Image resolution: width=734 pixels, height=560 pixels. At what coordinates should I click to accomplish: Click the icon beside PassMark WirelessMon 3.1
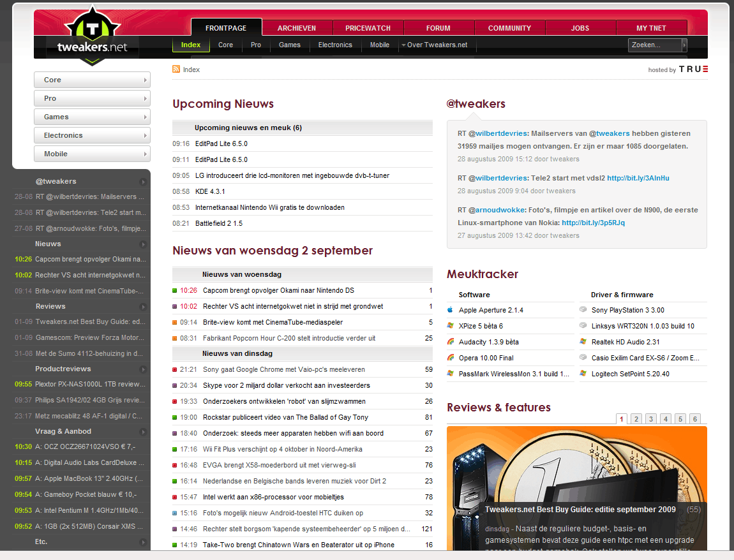pyautogui.click(x=451, y=373)
